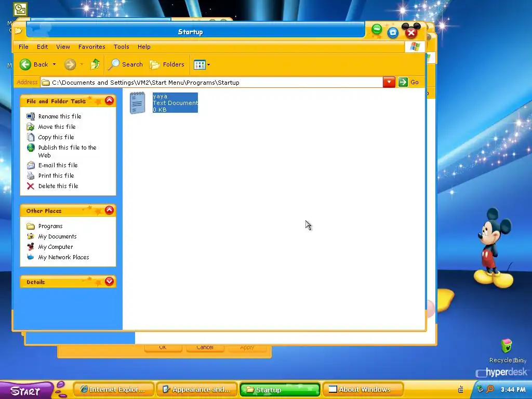Viewport: 532px width, 399px height.
Task: Click Rename this file
Action: point(60,116)
